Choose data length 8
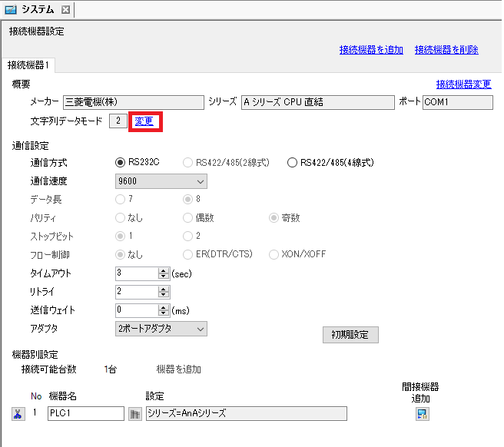The image size is (504, 447). pos(187,199)
